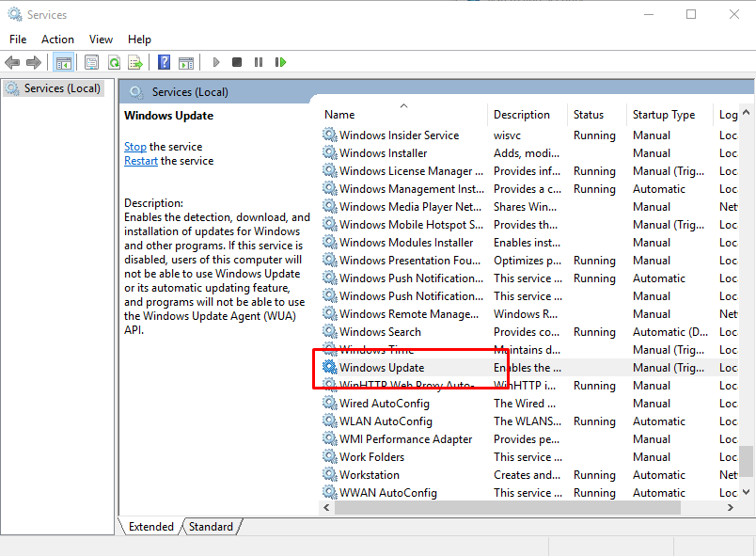Open the Help toolbar icon
The width and height of the screenshot is (756, 556).
[x=164, y=62]
